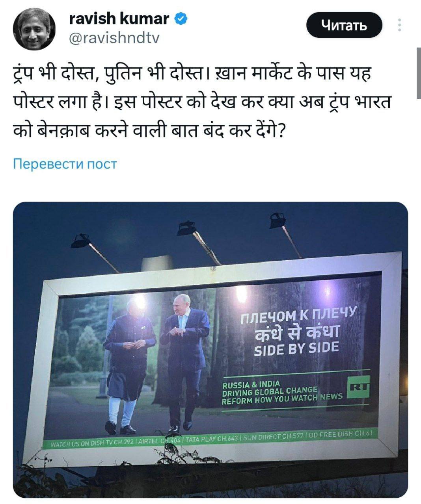Click the left billboard spotlight lamp
The image size is (421, 504).
[80, 241]
